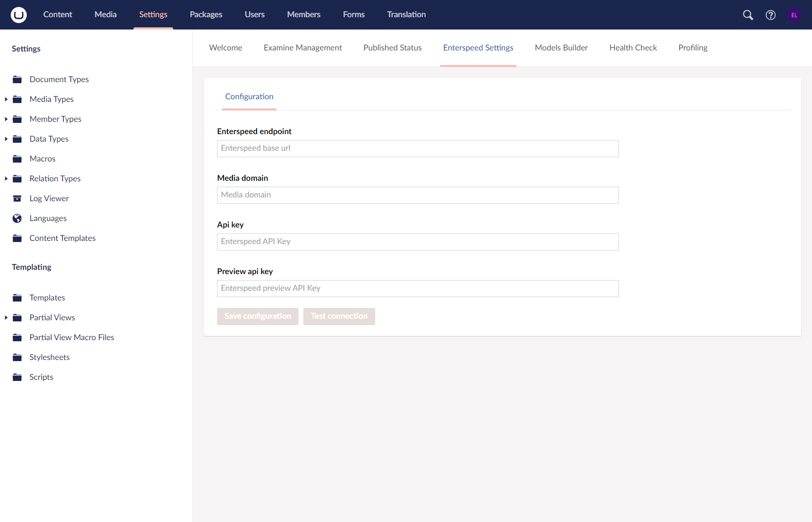
Task: Click the Scripts folder icon
Action: 17,377
